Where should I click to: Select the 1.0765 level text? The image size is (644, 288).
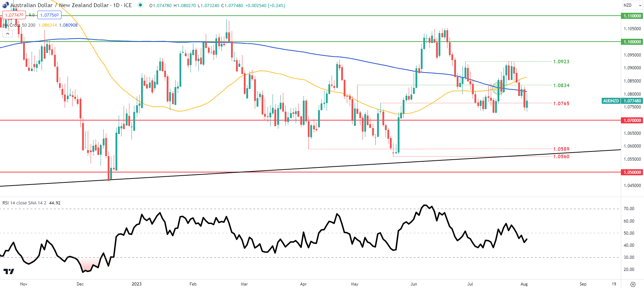tap(561, 103)
